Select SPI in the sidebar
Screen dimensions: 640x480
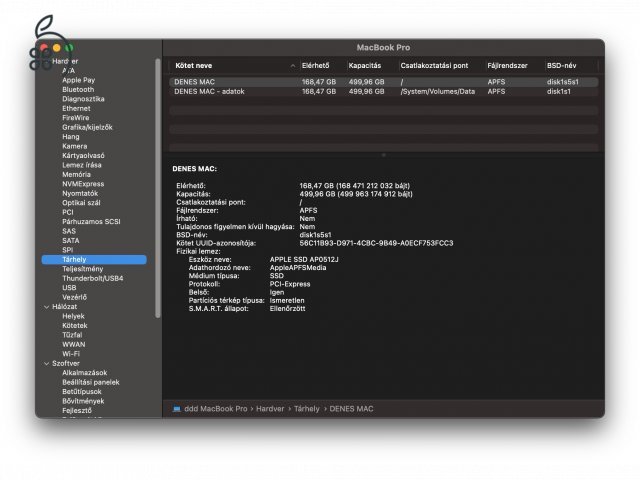(x=67, y=250)
